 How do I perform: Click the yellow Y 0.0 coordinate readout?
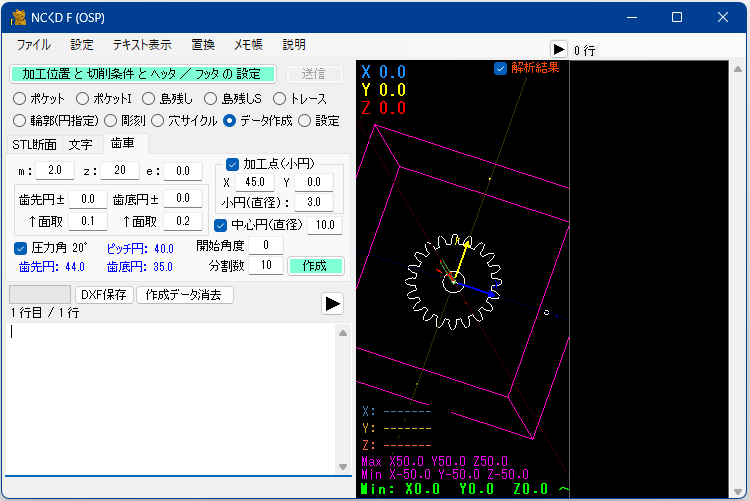(384, 90)
